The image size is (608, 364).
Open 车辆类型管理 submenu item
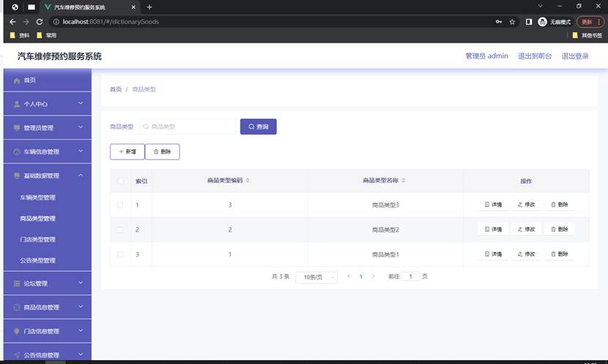pos(48,197)
